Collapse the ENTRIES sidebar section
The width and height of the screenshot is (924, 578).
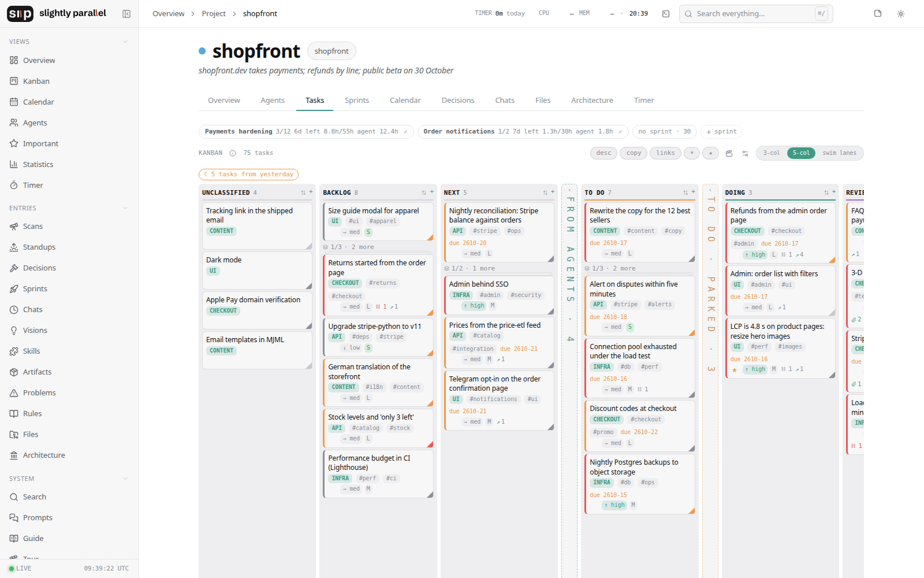125,208
